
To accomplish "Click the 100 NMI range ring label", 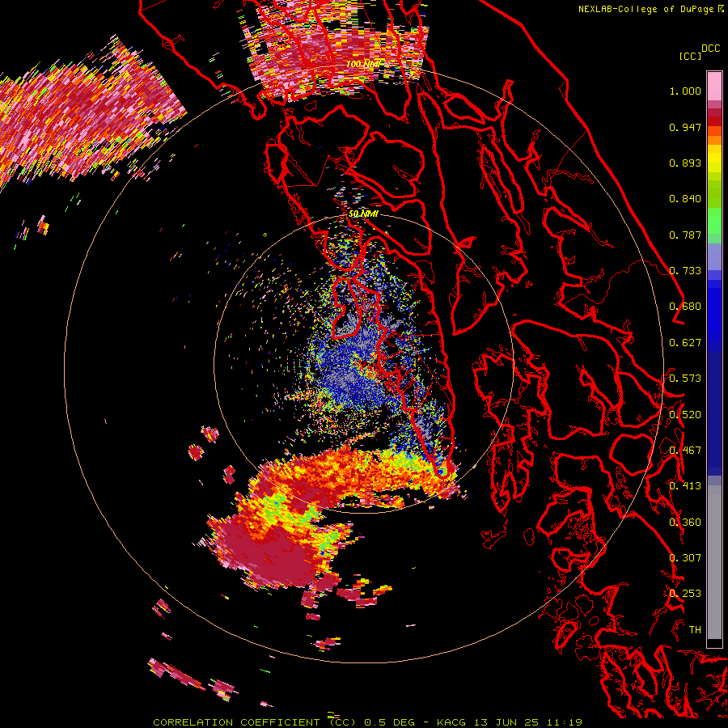I will coord(362,64).
